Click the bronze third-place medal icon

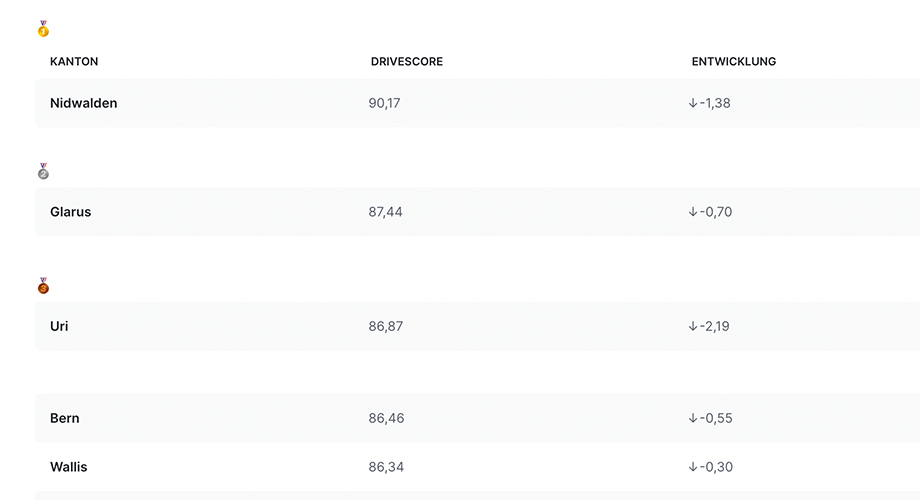pos(43,286)
